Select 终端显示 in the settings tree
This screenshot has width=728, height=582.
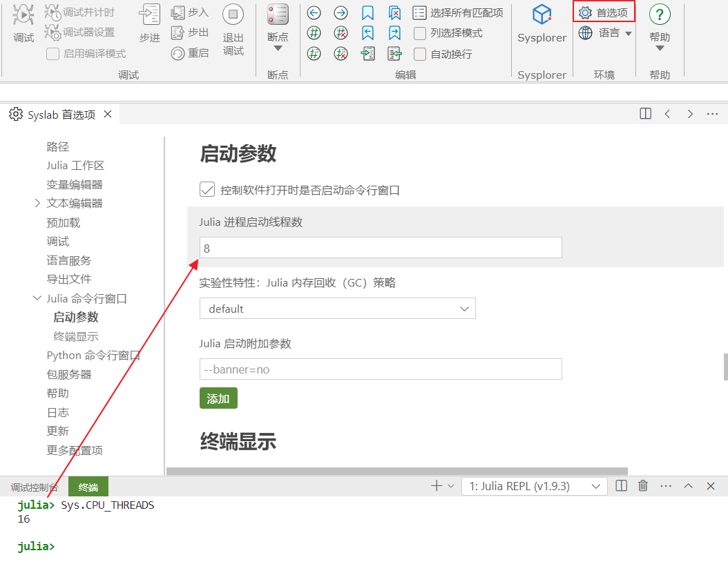[x=76, y=336]
